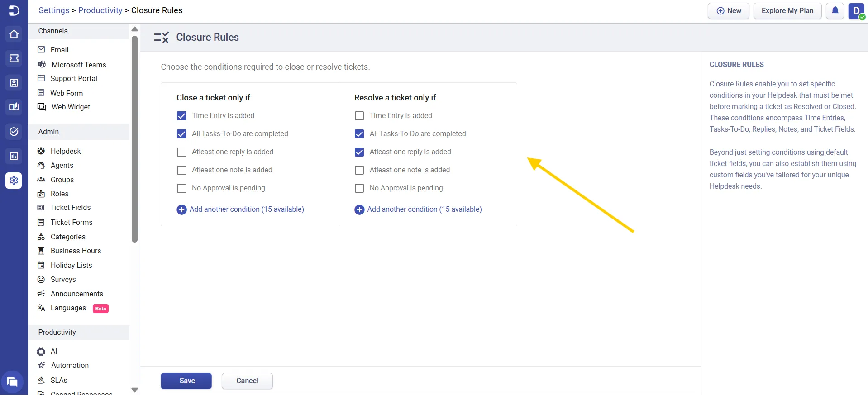Expand Add another condition under Resolve rules
This screenshot has height=395, width=868.
[418, 209]
